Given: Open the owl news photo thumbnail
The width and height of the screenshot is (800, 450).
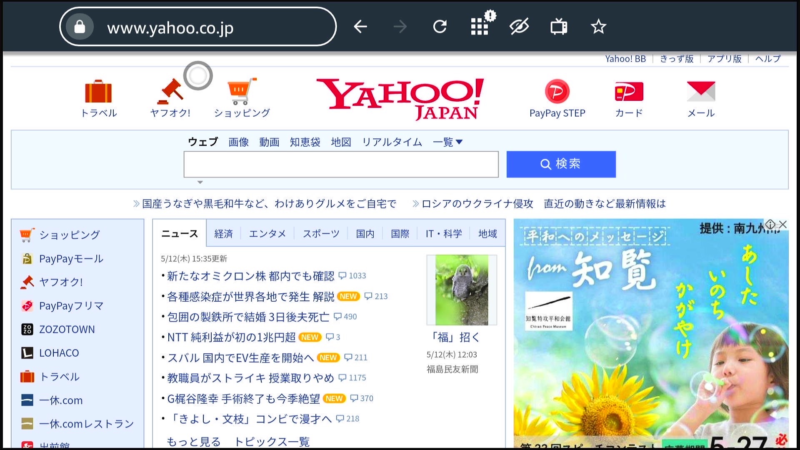Looking at the screenshot, I should point(461,290).
